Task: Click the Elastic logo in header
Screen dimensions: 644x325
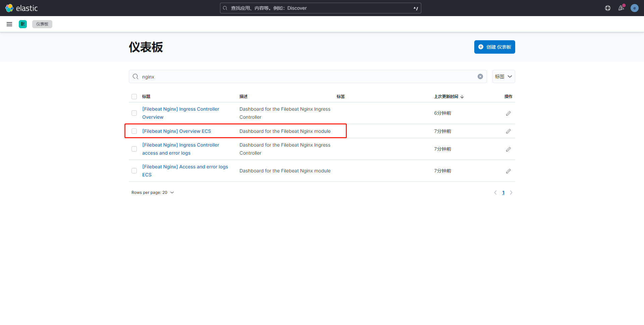Action: 21,8
